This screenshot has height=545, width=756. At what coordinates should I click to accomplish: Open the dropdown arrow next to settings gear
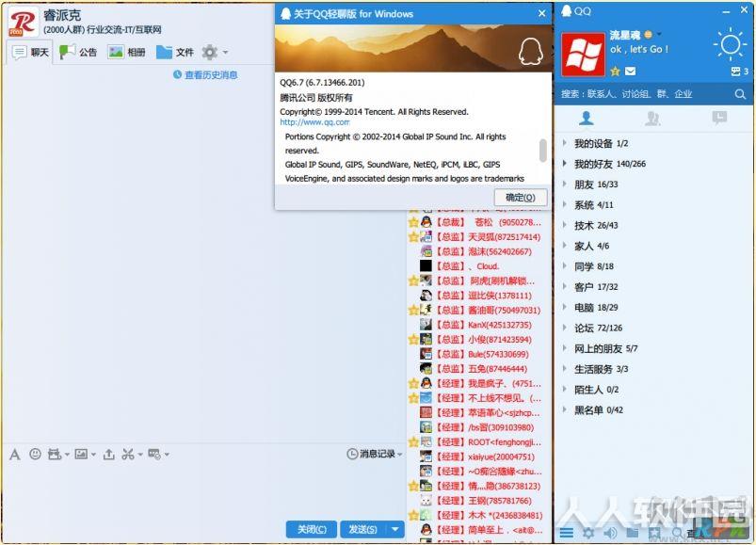(x=225, y=52)
